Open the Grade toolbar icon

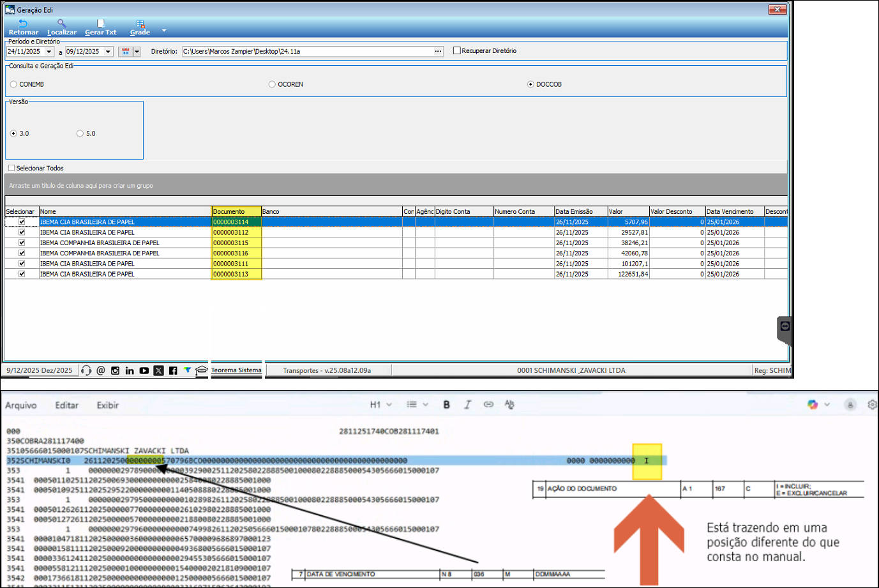(x=140, y=24)
